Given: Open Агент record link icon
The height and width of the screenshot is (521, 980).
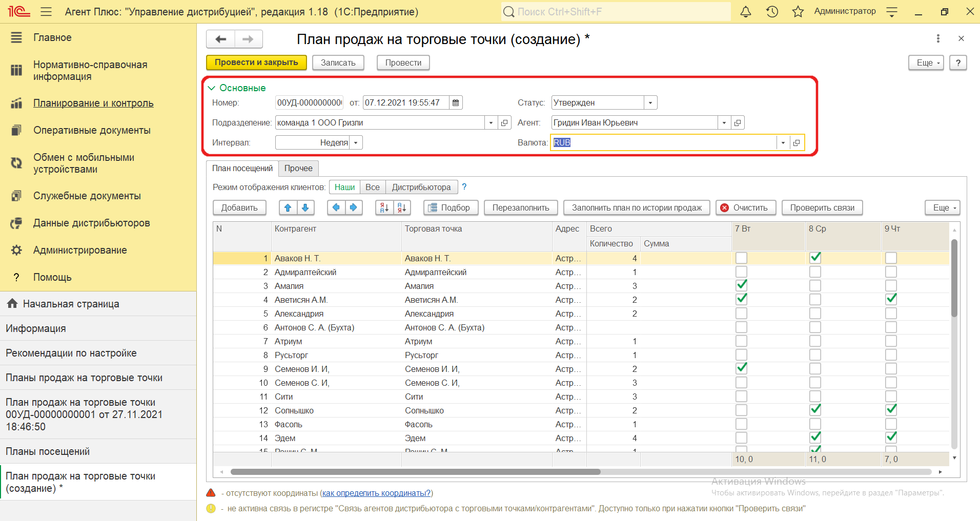Looking at the screenshot, I should 738,123.
